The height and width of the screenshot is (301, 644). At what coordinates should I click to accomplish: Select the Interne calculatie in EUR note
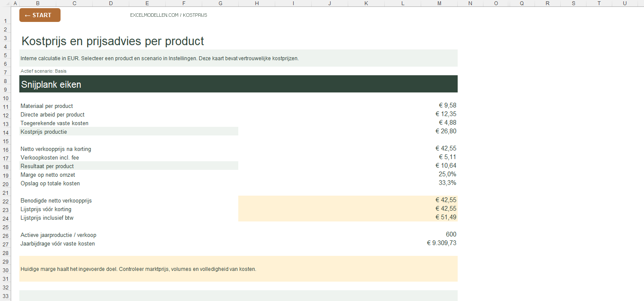(238, 58)
